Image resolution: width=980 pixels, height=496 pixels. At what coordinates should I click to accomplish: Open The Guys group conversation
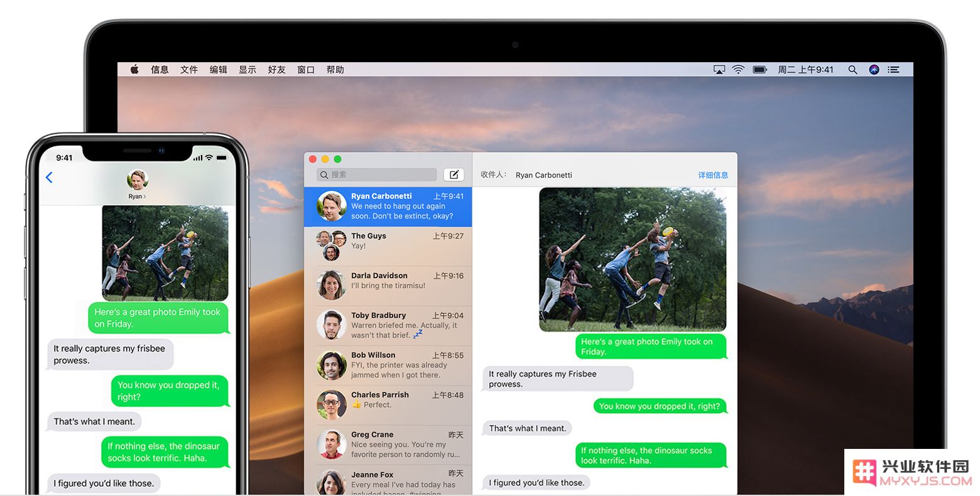[388, 246]
